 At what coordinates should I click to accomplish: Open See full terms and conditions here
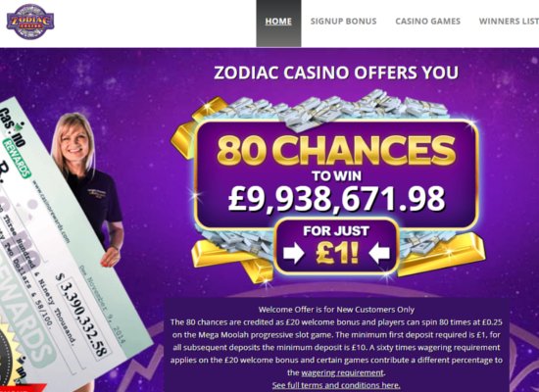336,385
